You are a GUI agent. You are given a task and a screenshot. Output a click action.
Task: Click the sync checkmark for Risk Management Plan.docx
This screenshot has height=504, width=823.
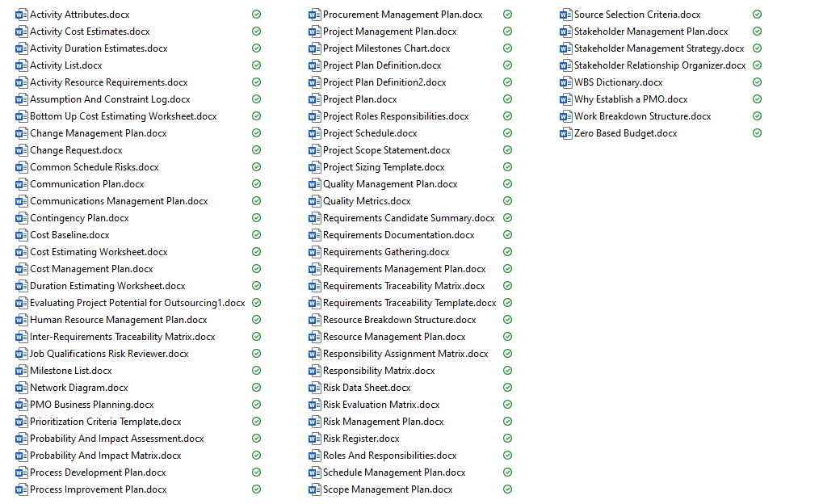click(x=507, y=421)
